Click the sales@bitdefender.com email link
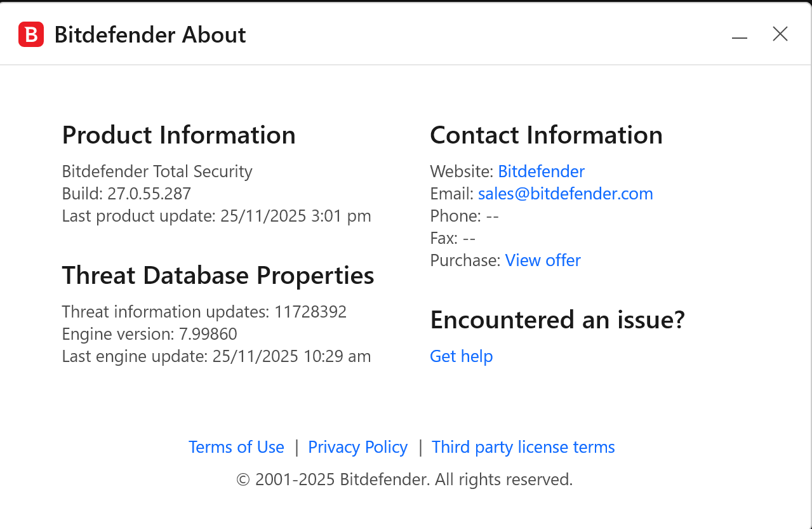This screenshot has height=529, width=812. tap(565, 194)
